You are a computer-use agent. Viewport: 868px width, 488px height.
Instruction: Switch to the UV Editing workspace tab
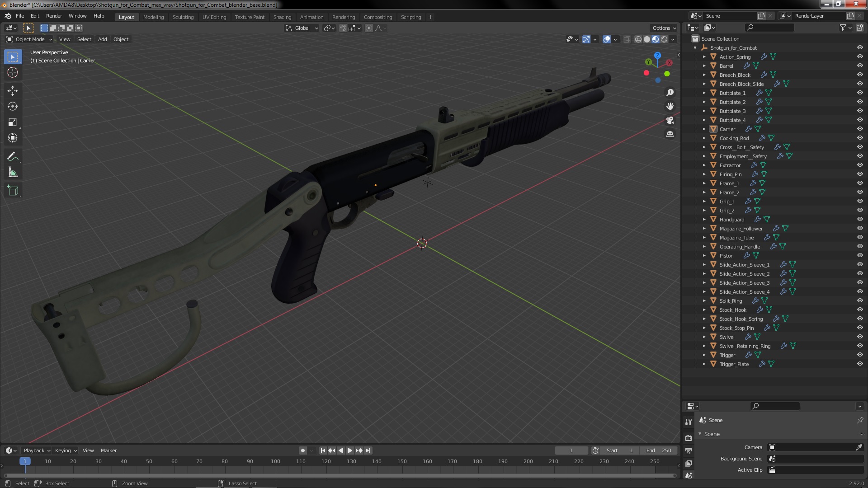[x=214, y=17]
